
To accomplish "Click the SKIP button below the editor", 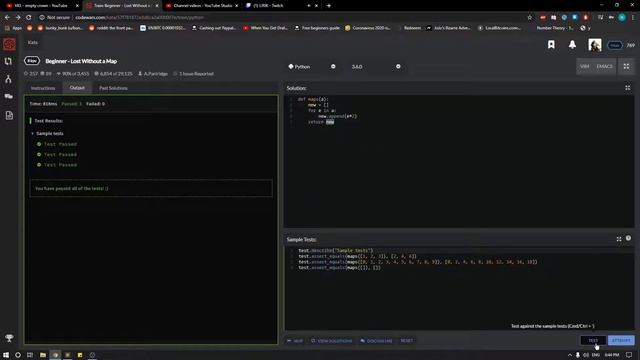I will [295, 340].
